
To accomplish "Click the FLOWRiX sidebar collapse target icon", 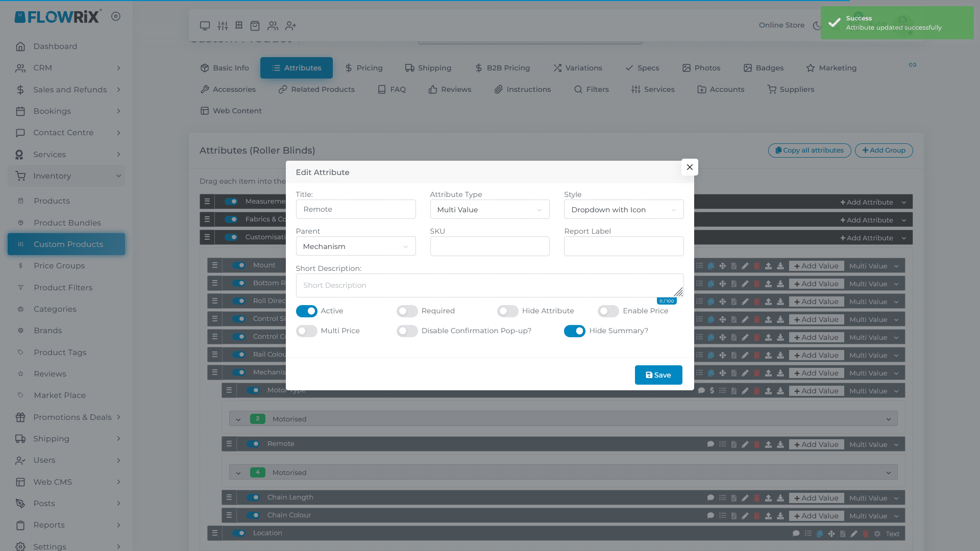I will 116,16.
